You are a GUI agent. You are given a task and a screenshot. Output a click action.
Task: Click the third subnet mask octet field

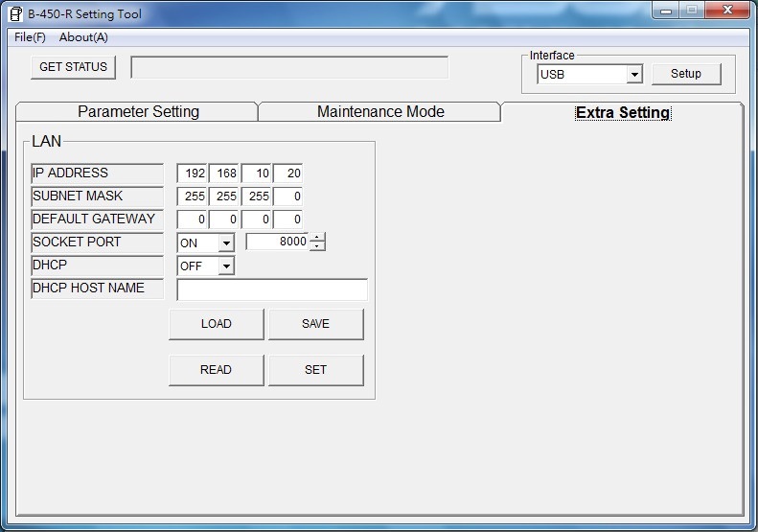pyautogui.click(x=257, y=197)
